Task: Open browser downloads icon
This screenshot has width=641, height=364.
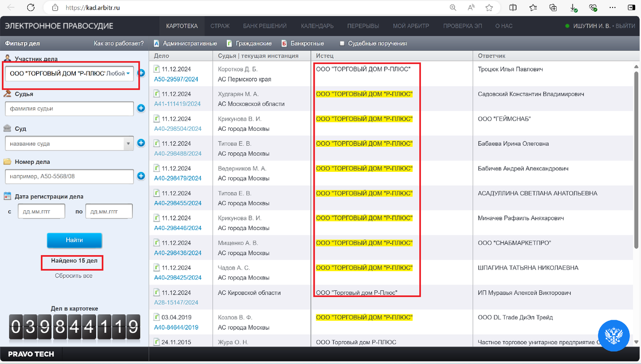Action: 573,8
